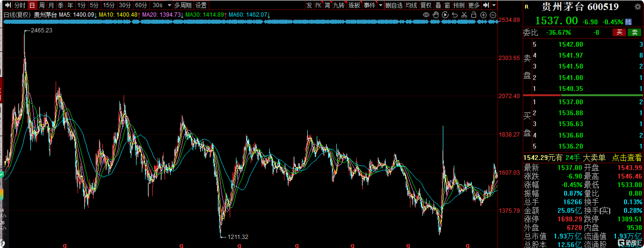This screenshot has width=644, height=248.
Task: Click the 窗 window button
Action: 448,5
